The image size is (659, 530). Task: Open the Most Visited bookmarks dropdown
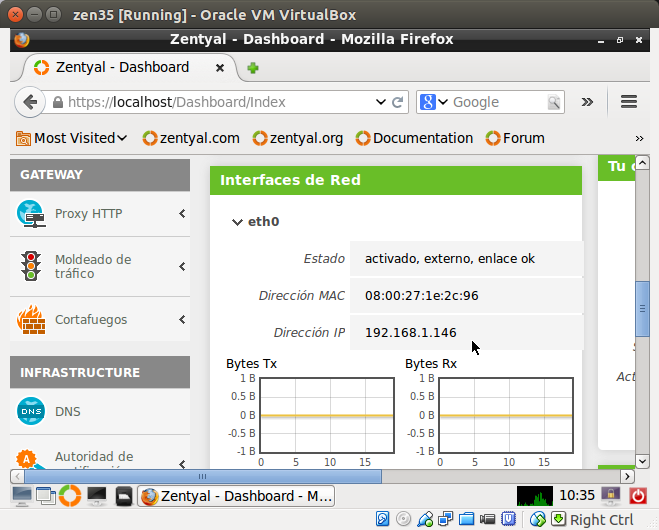tap(71, 138)
